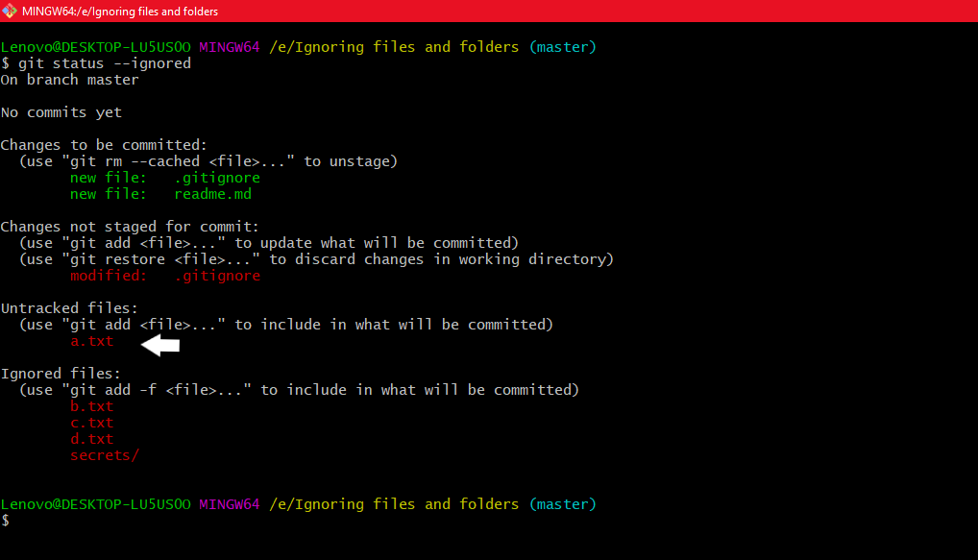Screen dimensions: 978x560
Task: Click the ignored secrets/ folder entry
Action: pos(104,455)
